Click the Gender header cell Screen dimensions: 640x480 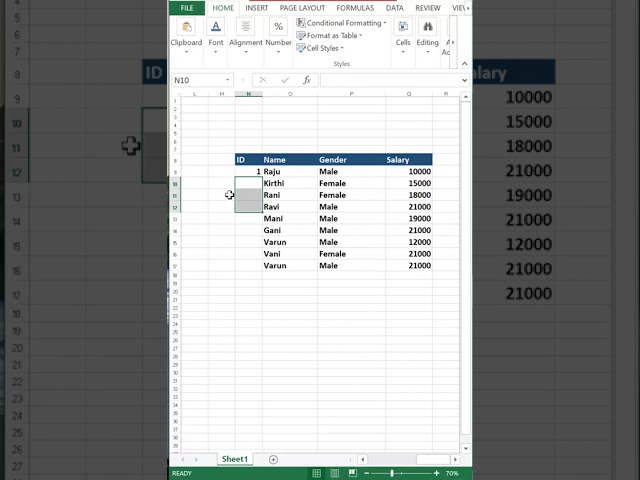click(x=351, y=160)
